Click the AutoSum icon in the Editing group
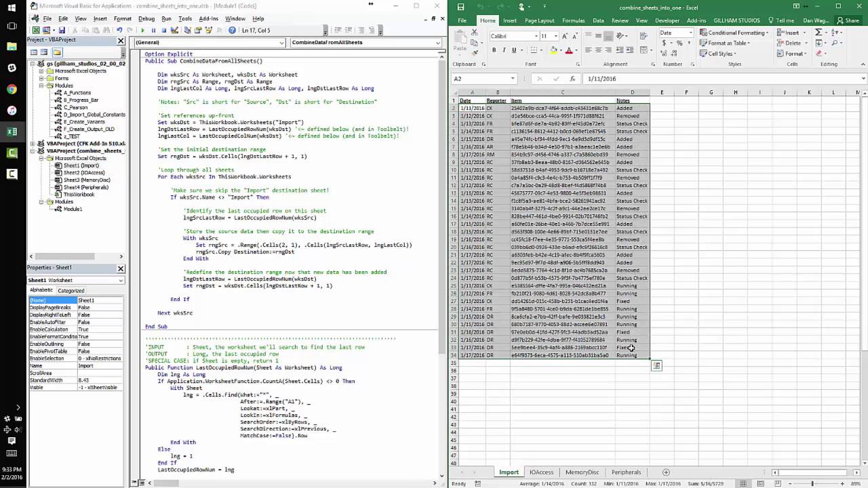Screen dimensions: 868x488 (x=819, y=33)
